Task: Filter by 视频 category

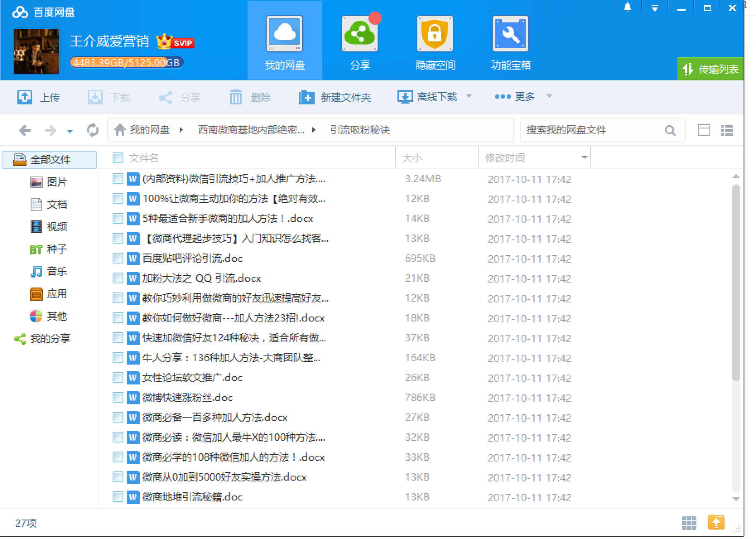Action: coord(48,227)
